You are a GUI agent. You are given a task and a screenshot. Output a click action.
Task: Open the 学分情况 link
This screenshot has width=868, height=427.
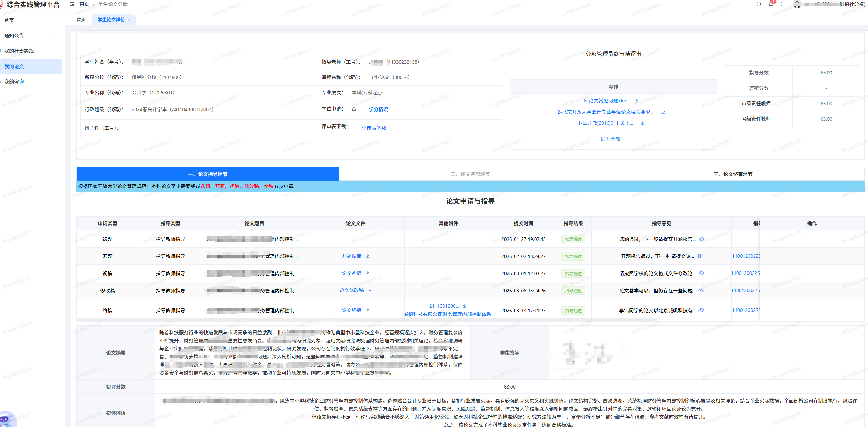[x=379, y=109]
